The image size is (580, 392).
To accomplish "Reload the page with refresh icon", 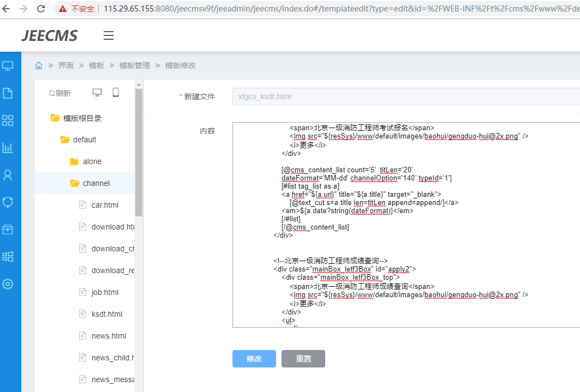I will click(41, 9).
